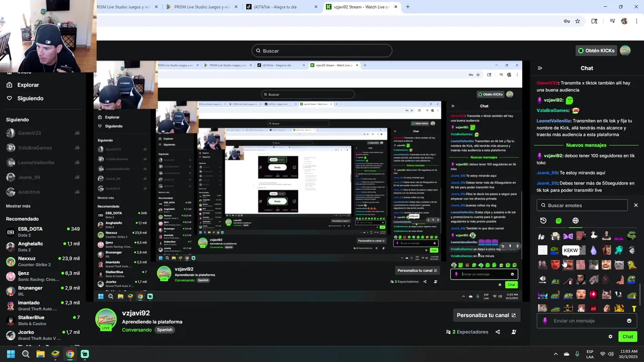Pick the teal clapping hands emote

pyautogui.click(x=619, y=250)
